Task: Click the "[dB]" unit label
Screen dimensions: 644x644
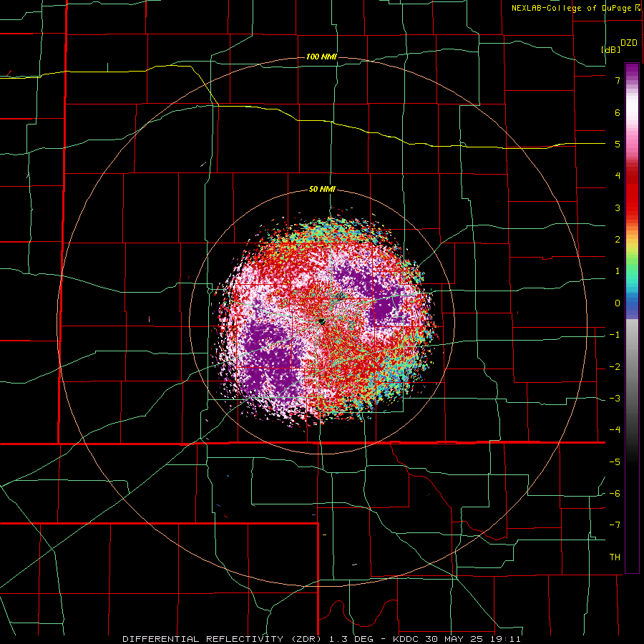Action: click(x=611, y=49)
